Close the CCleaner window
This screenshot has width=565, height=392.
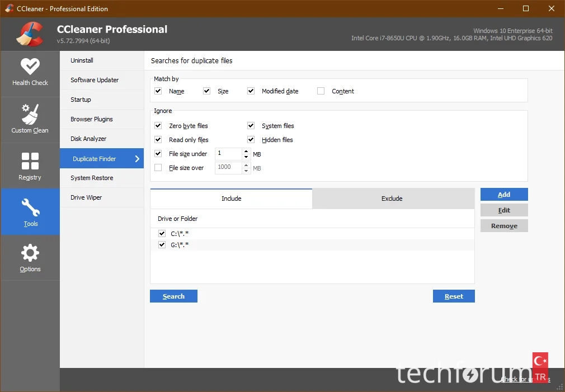(552, 8)
